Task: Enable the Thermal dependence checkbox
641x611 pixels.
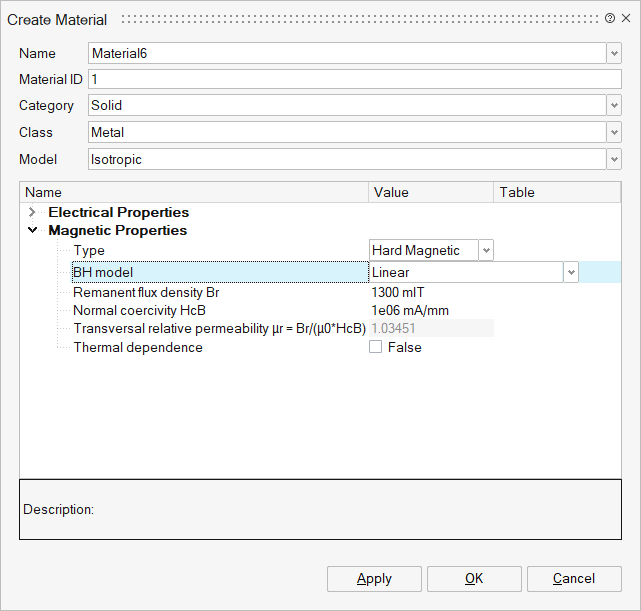Action: coord(376,348)
